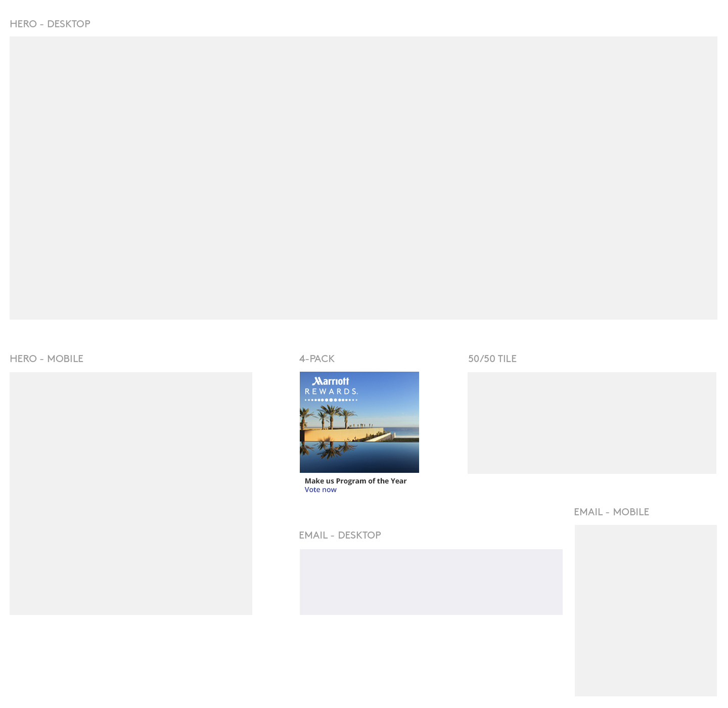Viewport: 728px width, 708px height.
Task: Click the Vote now link
Action: [x=321, y=490]
